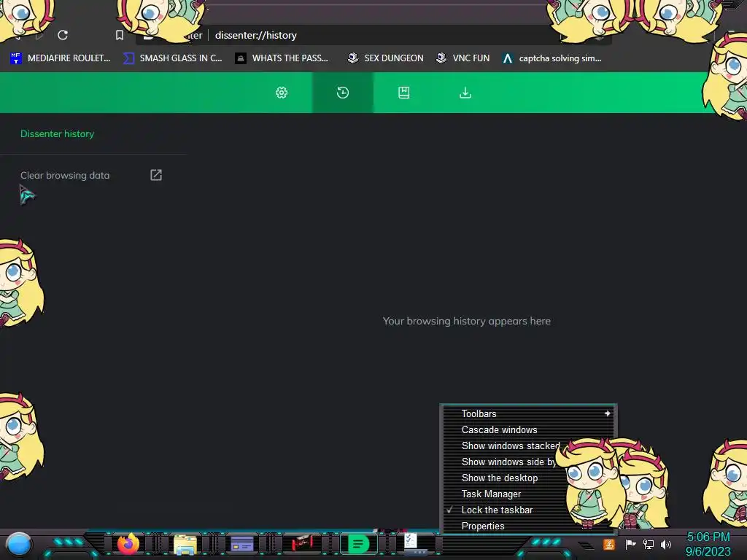Screen dimensions: 747x560
Task: Choose Cascade windows from context menu
Action: (x=528, y=429)
